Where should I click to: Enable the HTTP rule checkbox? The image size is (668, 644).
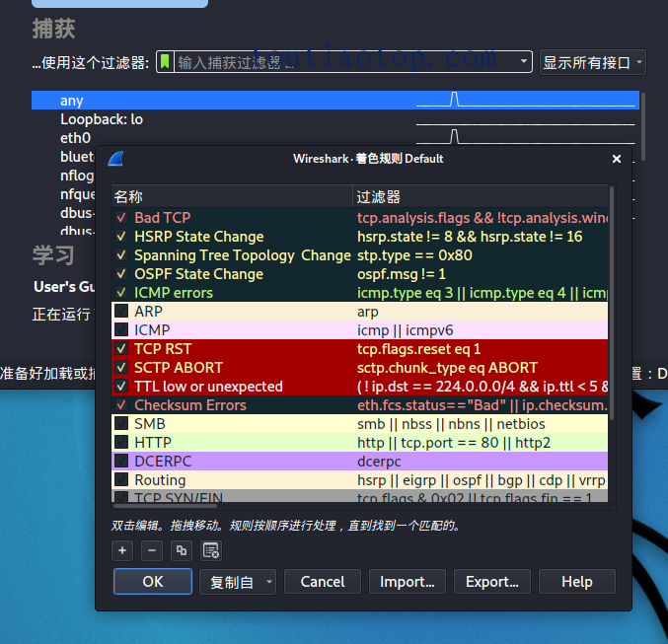[x=121, y=443]
